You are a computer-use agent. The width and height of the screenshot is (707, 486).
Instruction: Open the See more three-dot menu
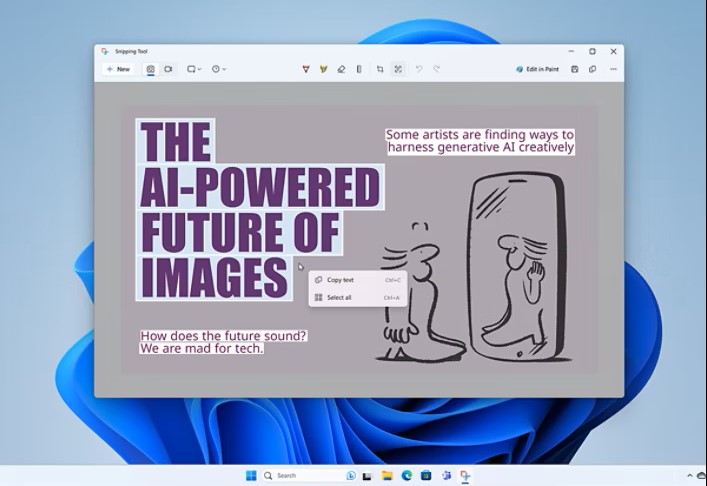[613, 69]
